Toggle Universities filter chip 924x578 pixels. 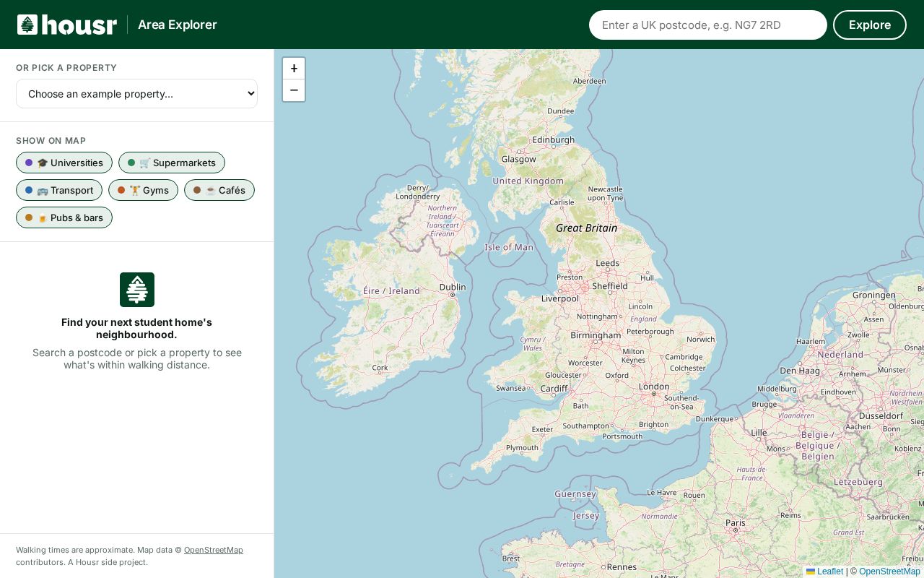coord(64,163)
